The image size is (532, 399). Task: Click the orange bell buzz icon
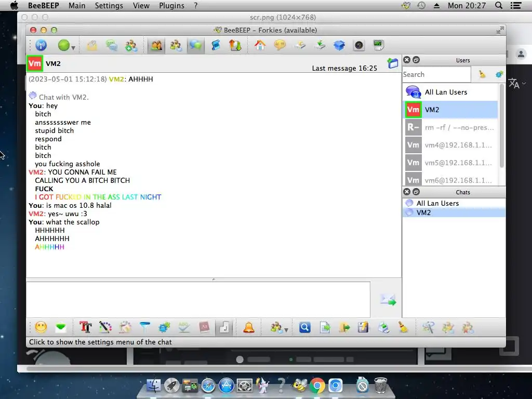(x=249, y=327)
